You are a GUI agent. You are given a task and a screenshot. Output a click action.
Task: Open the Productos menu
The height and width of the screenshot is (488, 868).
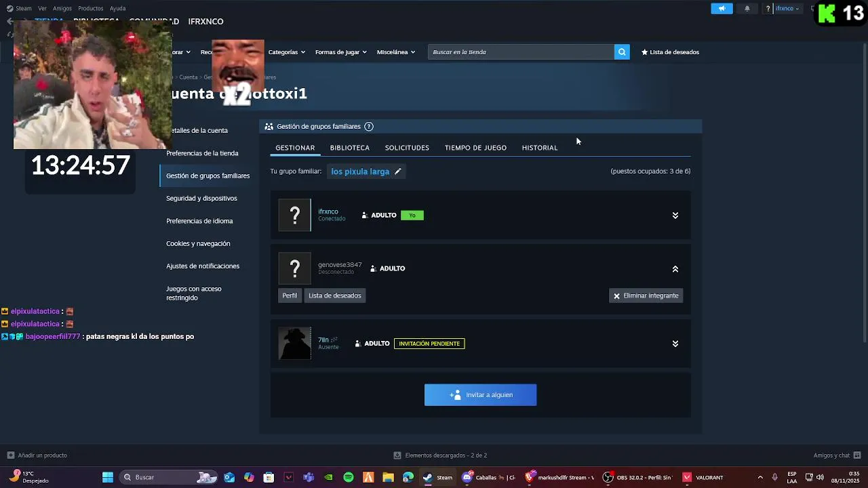click(x=91, y=9)
